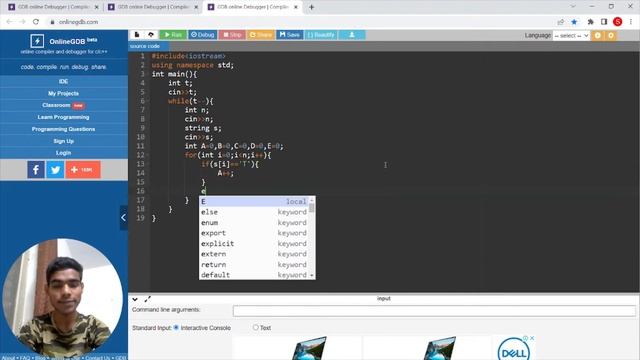
Task: Click the bookmark star icon
Action: click(x=574, y=22)
